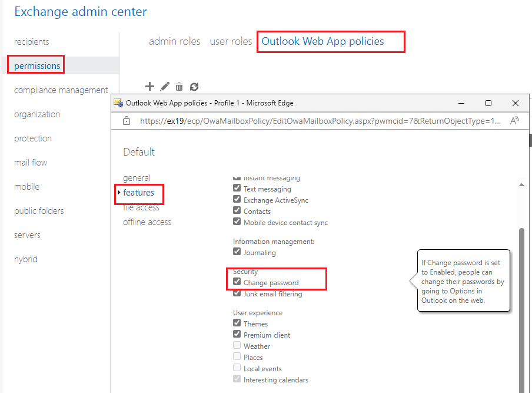Viewport: 532px width, 393px height.
Task: Uncheck the Exchange ActiveSync checkbox
Action: (x=237, y=199)
